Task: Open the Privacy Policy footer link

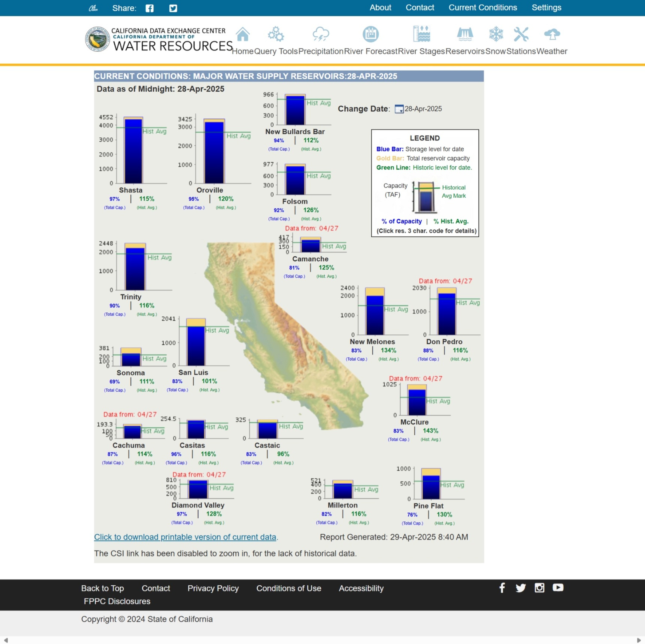Action: (x=213, y=588)
